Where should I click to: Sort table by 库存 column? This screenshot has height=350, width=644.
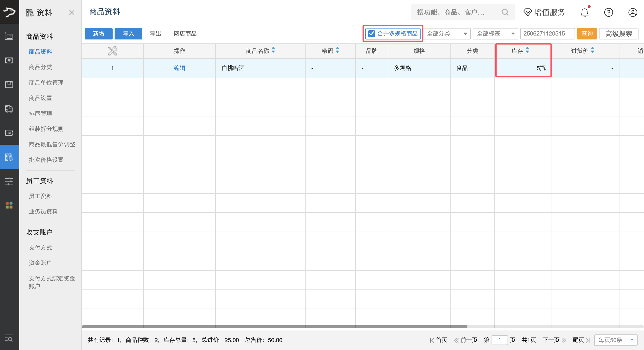[x=527, y=51]
